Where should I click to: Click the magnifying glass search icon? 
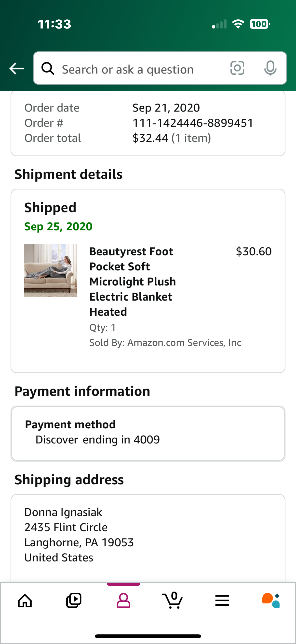tap(48, 69)
